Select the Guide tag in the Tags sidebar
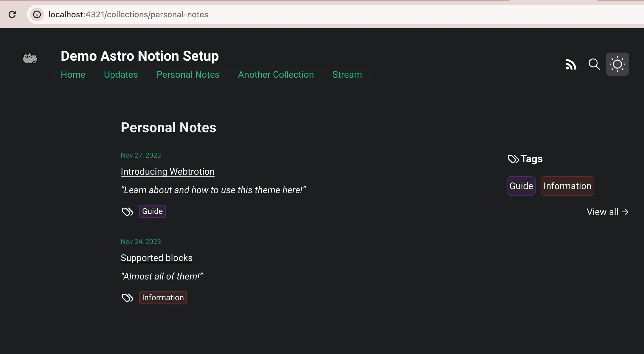This screenshot has height=354, width=644. pos(521,186)
